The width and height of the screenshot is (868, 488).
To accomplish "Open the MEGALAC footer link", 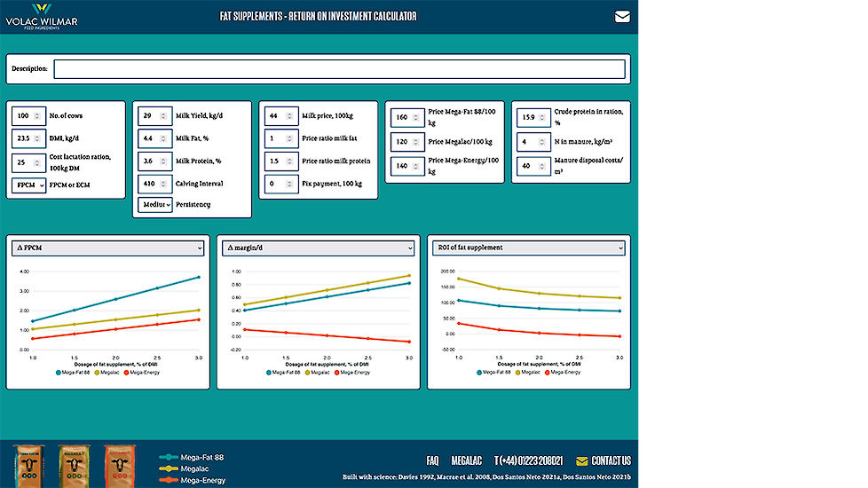I will (466, 460).
